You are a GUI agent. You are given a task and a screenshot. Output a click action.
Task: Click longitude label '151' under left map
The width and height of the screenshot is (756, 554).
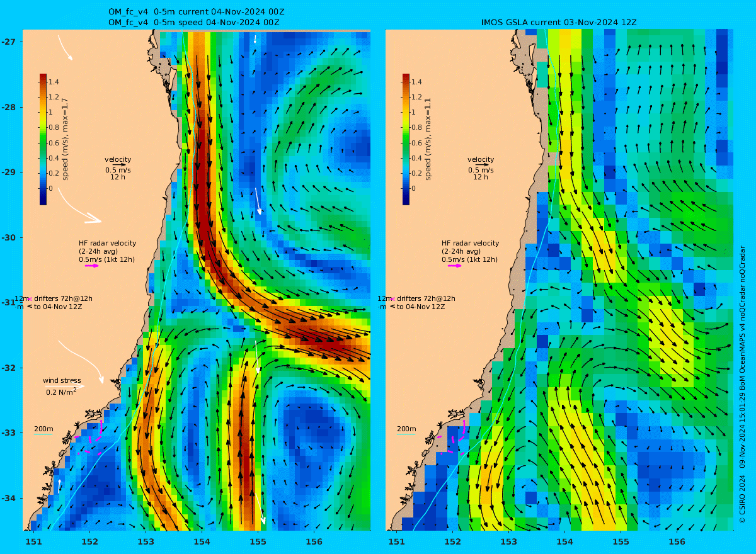pyautogui.click(x=34, y=541)
